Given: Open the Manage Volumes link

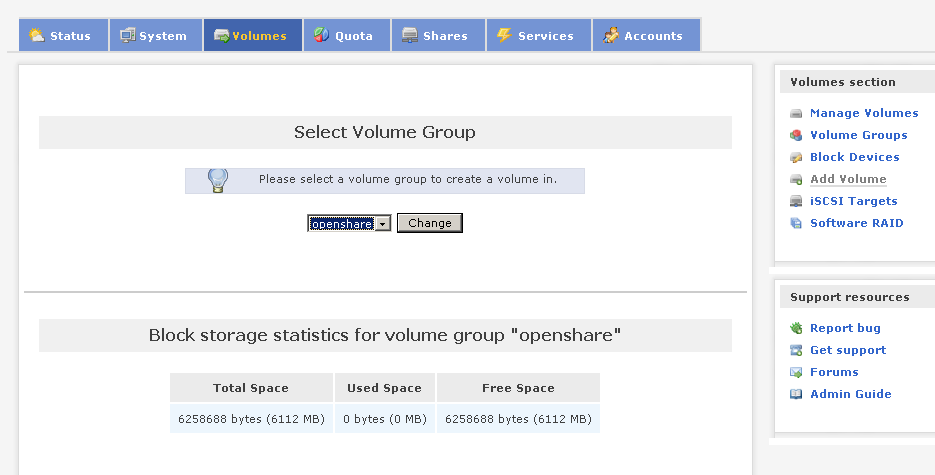Looking at the screenshot, I should coord(864,113).
